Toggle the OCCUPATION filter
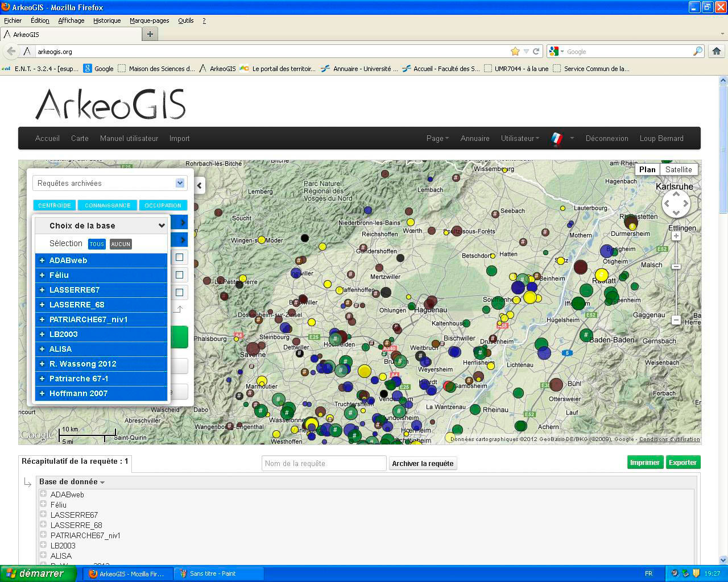 point(163,205)
